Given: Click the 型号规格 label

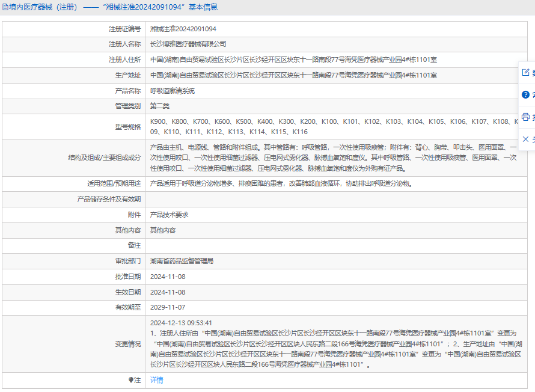Looking at the screenshot, I should (x=127, y=127).
